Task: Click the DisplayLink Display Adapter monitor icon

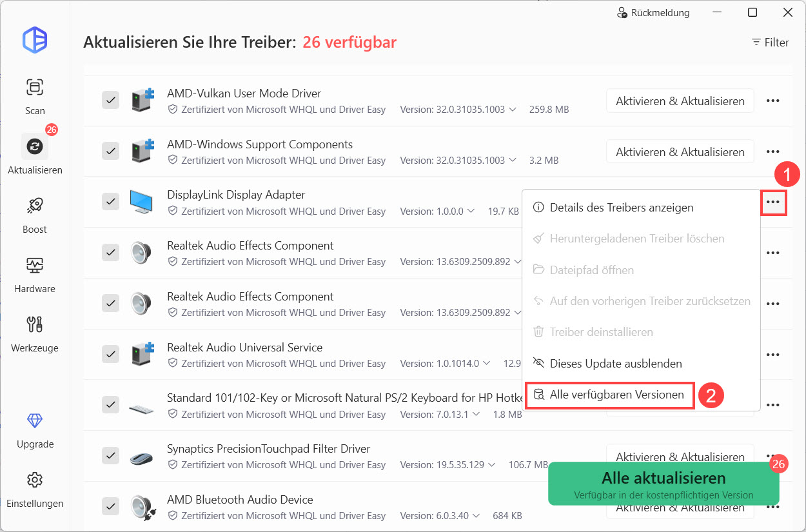Action: (x=142, y=202)
